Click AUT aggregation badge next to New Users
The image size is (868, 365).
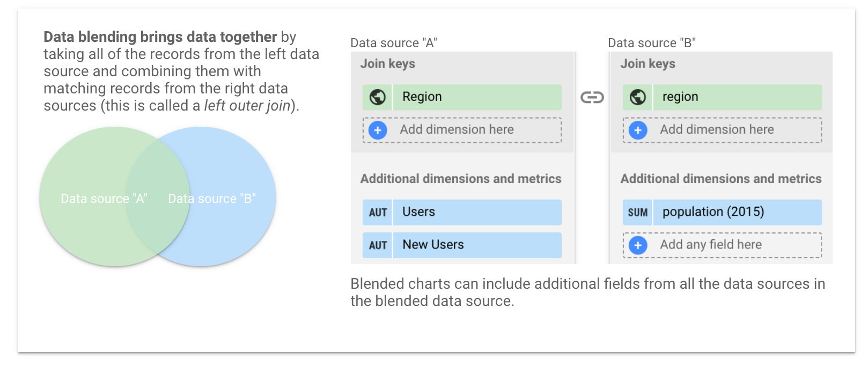(x=378, y=245)
